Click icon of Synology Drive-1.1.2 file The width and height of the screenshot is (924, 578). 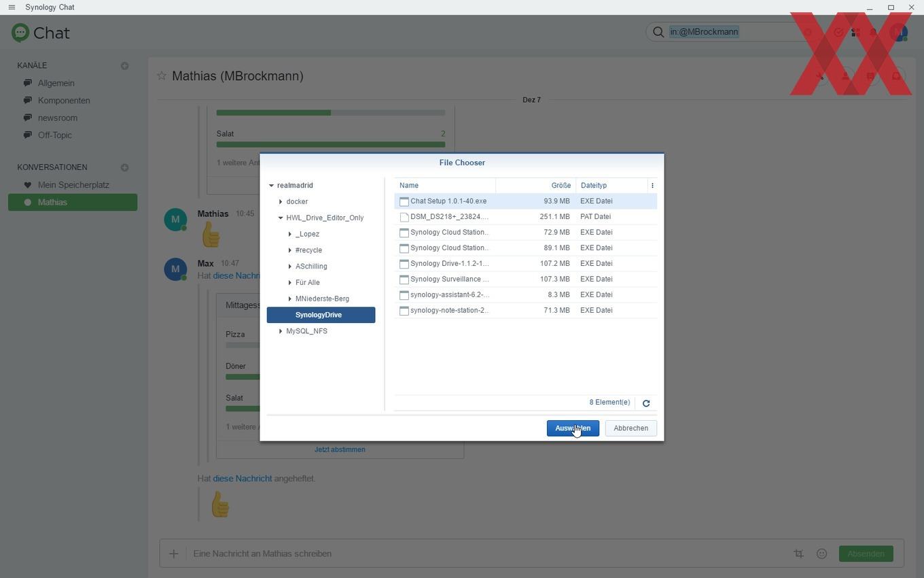click(x=404, y=264)
